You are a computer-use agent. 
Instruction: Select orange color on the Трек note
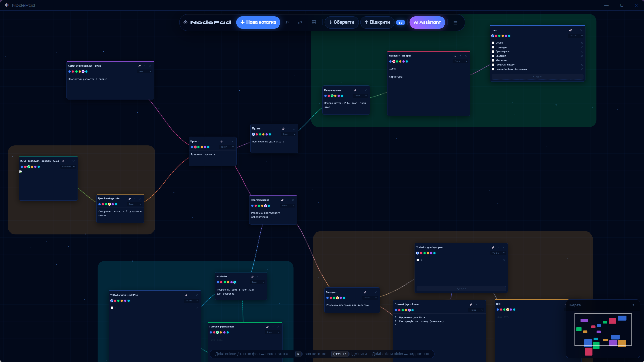(503, 36)
